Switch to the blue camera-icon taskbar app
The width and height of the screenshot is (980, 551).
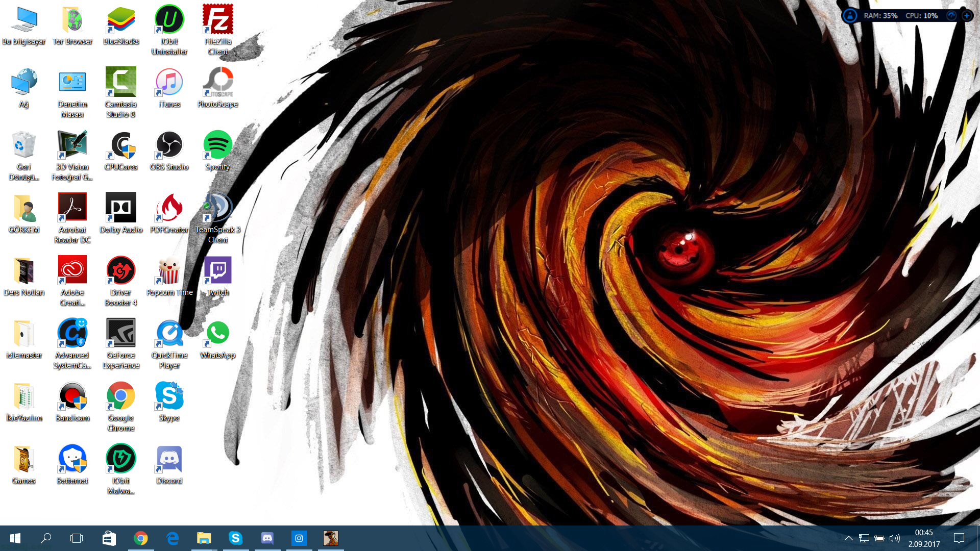pos(299,538)
